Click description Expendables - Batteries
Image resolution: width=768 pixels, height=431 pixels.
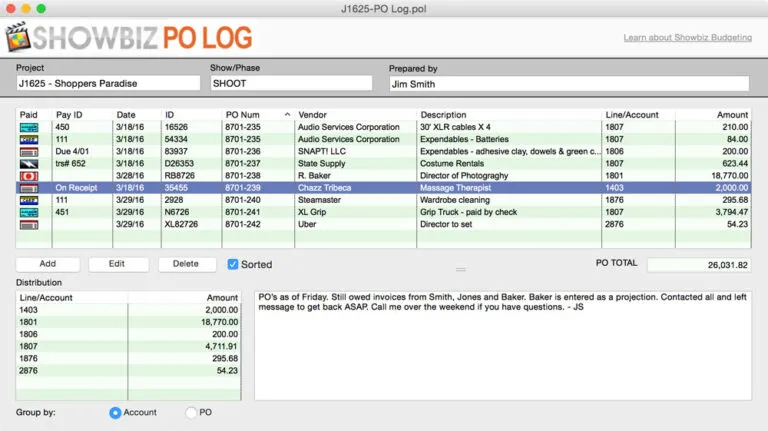[464, 140]
